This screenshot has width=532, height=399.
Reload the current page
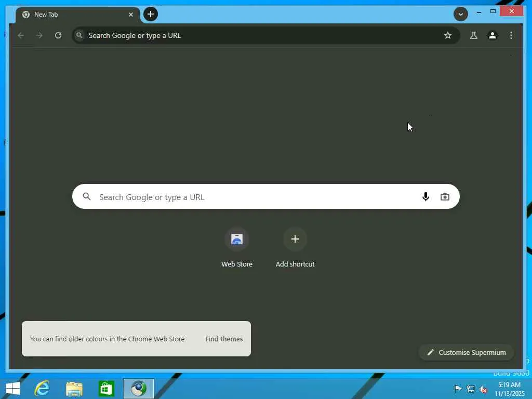(x=58, y=35)
